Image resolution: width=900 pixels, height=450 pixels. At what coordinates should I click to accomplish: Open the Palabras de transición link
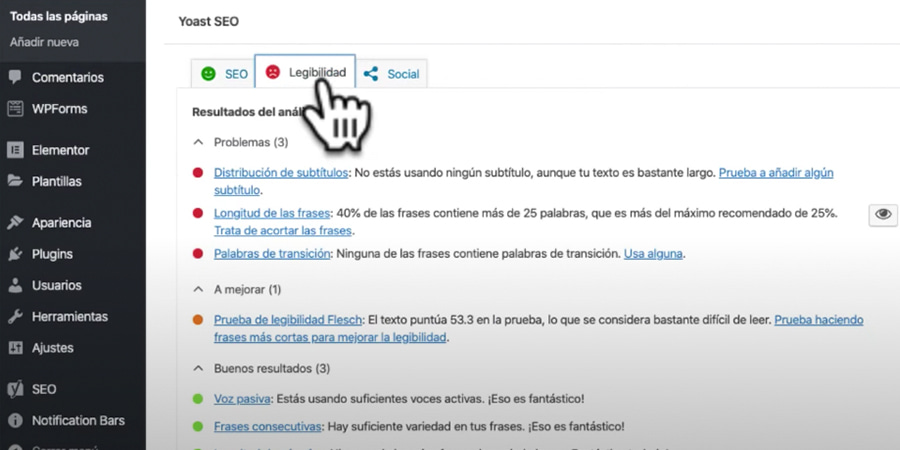(x=272, y=254)
